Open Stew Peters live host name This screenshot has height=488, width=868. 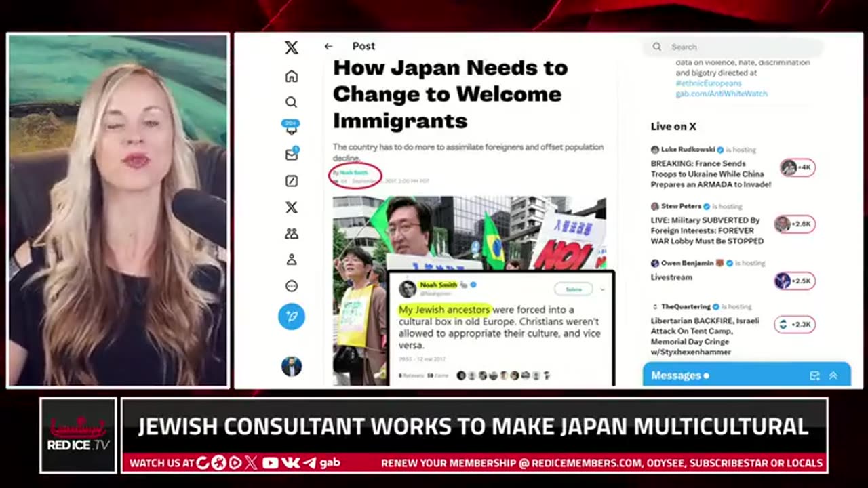click(x=682, y=207)
